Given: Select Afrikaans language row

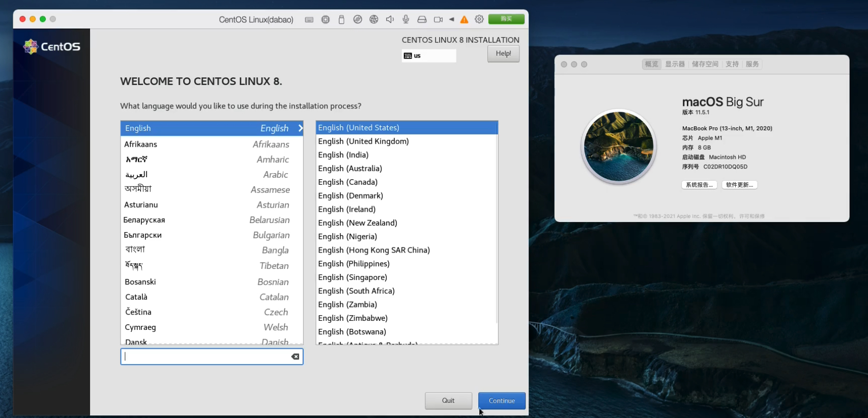Looking at the screenshot, I should pos(212,144).
